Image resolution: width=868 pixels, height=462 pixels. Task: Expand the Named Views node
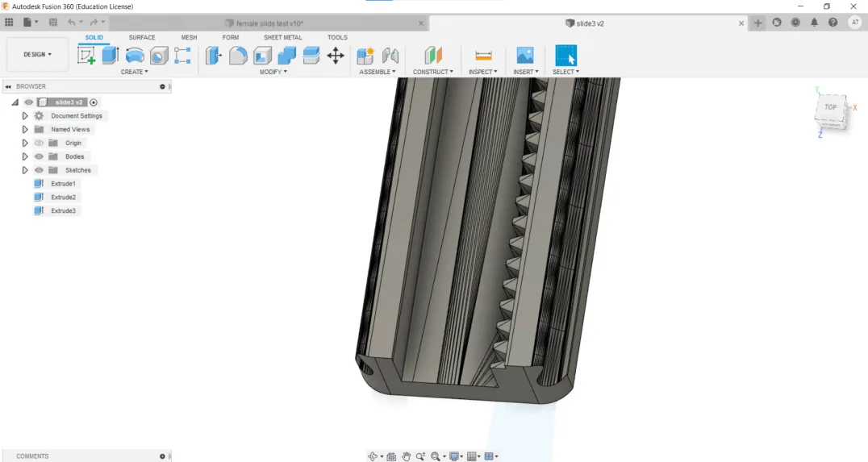point(25,130)
